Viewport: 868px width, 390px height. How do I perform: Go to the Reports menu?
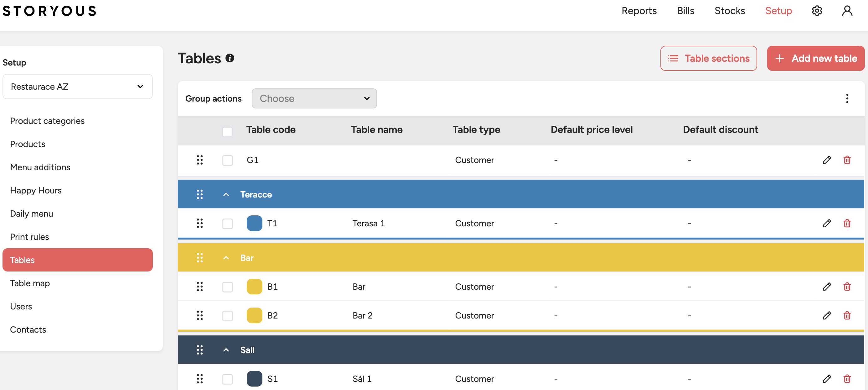coord(639,11)
